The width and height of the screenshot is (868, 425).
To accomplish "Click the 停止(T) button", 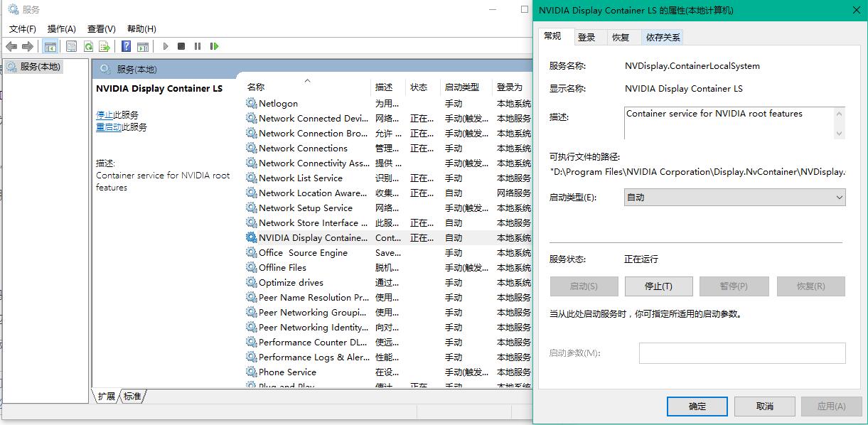I will [x=658, y=286].
